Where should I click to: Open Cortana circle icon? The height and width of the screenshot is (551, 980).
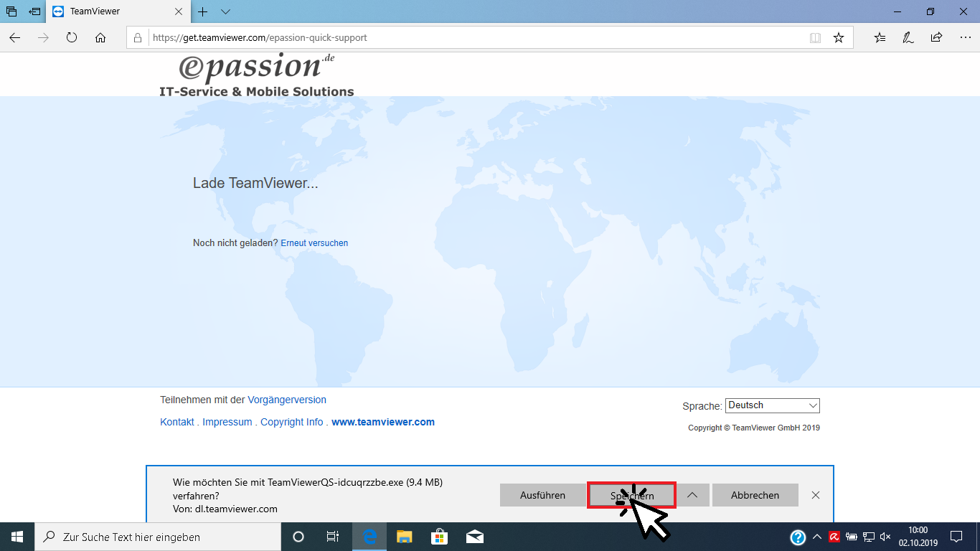pyautogui.click(x=298, y=537)
